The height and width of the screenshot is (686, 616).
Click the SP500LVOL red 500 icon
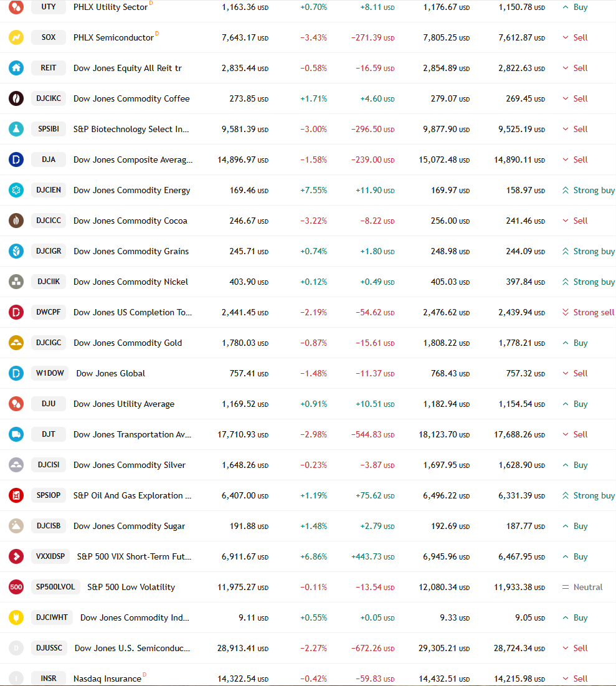point(16,587)
